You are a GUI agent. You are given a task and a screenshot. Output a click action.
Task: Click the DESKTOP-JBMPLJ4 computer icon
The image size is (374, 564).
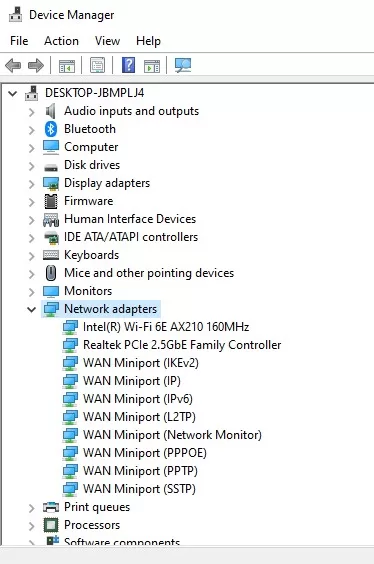(32, 93)
